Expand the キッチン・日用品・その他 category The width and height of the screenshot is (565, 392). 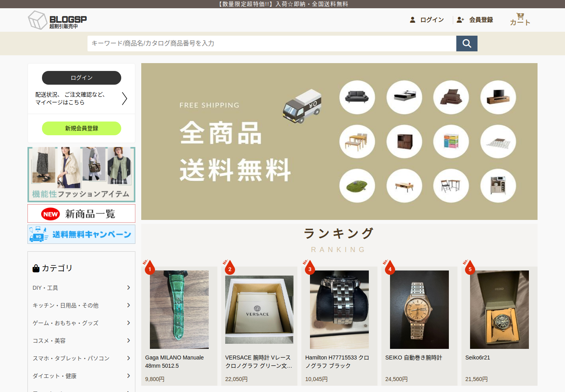pos(82,305)
